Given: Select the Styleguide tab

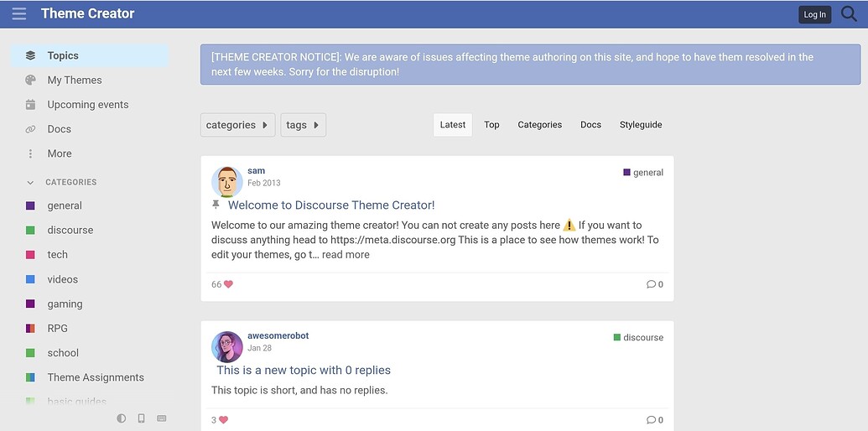Looking at the screenshot, I should pyautogui.click(x=641, y=125).
